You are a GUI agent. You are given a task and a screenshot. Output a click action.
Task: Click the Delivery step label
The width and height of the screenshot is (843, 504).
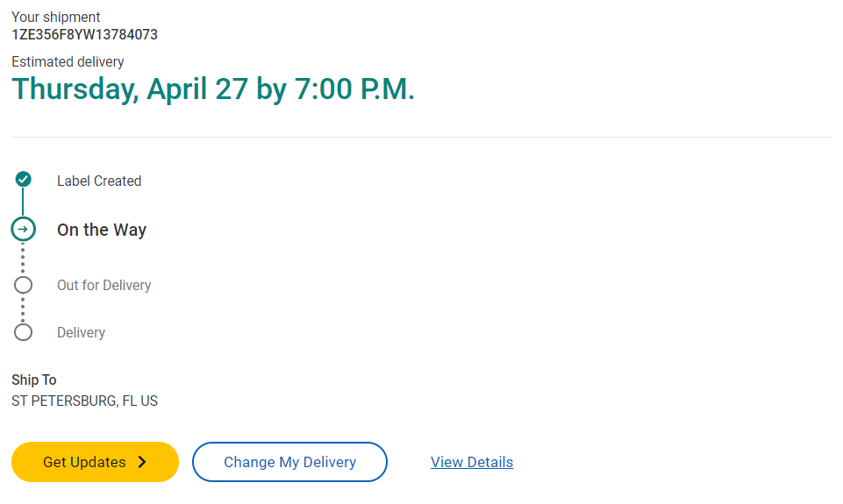[81, 332]
